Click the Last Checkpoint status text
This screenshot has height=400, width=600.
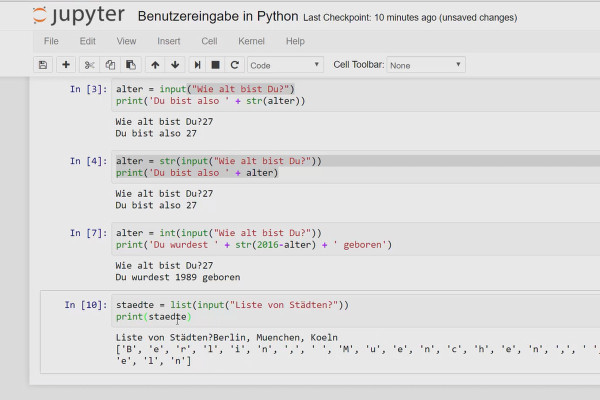pos(410,18)
